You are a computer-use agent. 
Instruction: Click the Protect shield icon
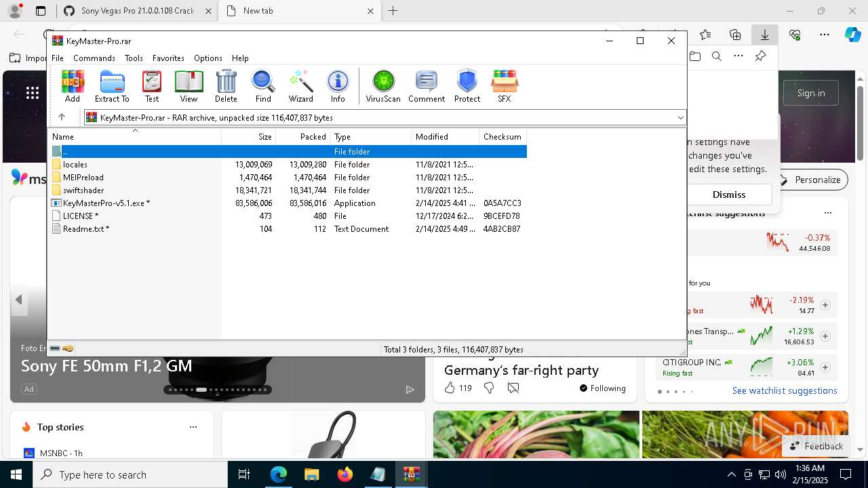click(467, 86)
